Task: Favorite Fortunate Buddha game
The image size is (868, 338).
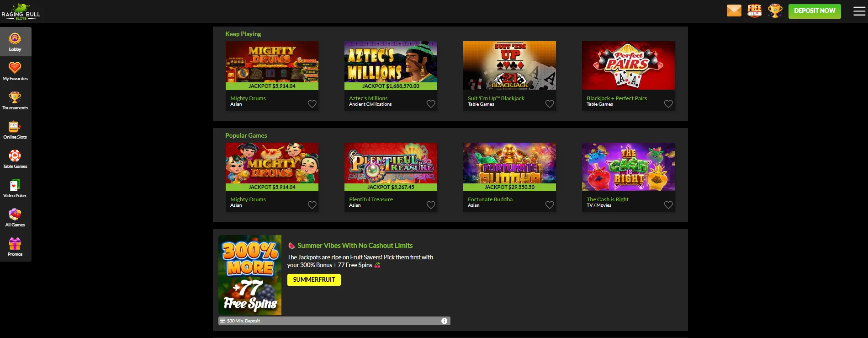Action: [550, 205]
